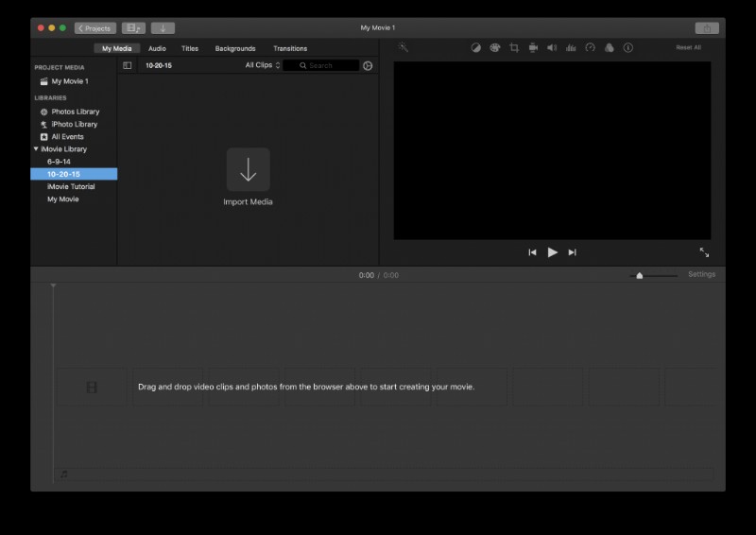
Task: Select iPhoto Library in sidebar
Action: tap(74, 125)
